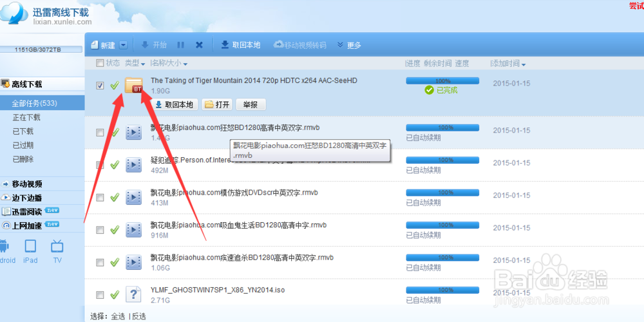Click 反选 invert selection link
This screenshot has width=644, height=322.
coord(139,316)
